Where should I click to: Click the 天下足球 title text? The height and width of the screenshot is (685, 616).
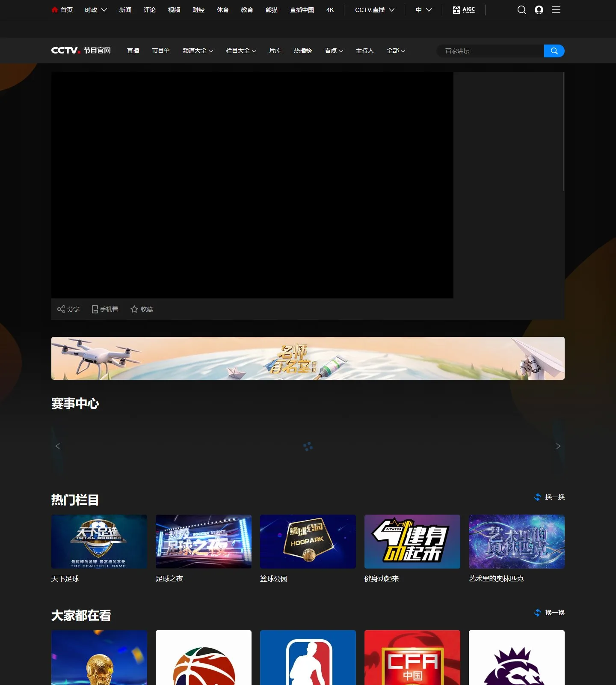pyautogui.click(x=65, y=579)
